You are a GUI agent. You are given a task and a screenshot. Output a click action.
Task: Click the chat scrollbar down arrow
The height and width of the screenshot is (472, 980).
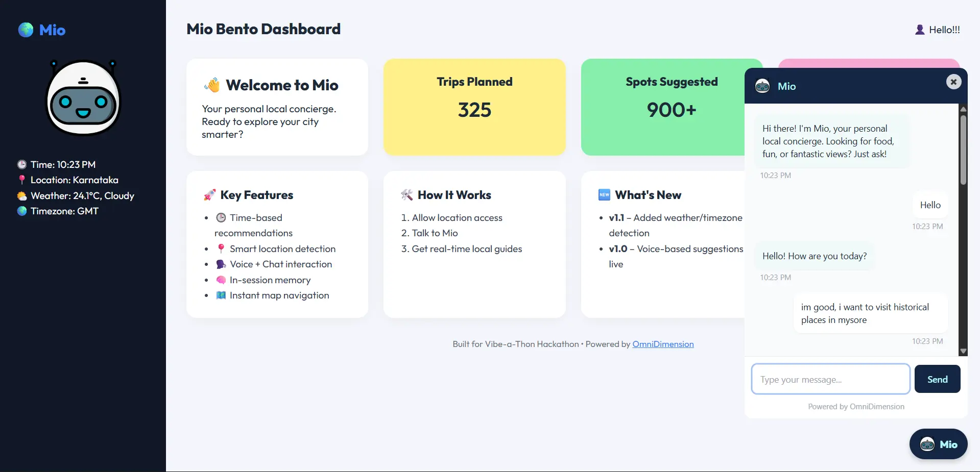tap(963, 351)
